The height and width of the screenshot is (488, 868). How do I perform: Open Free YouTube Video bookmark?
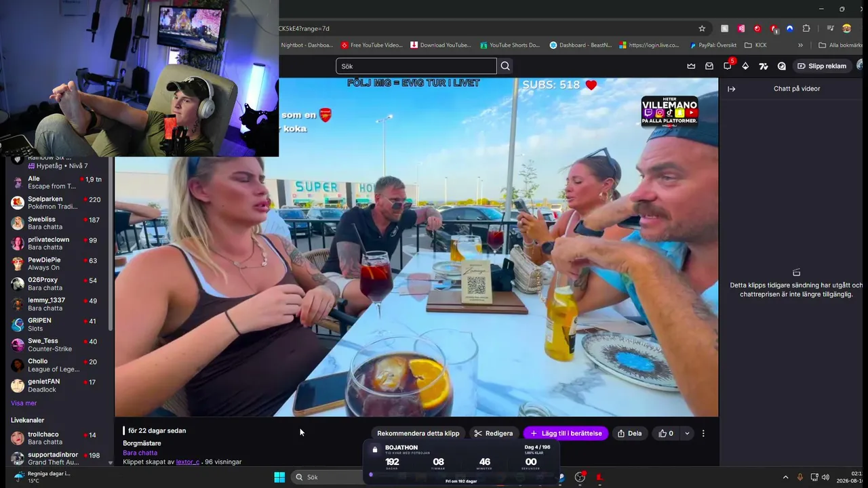pos(372,45)
